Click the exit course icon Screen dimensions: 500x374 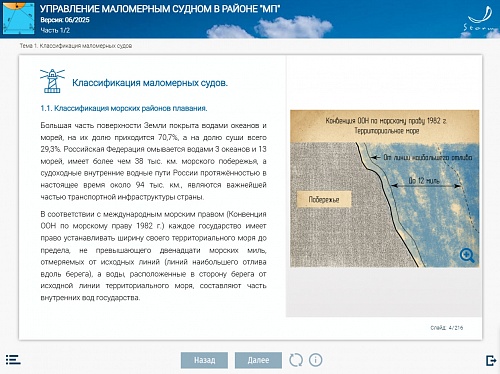(491, 360)
